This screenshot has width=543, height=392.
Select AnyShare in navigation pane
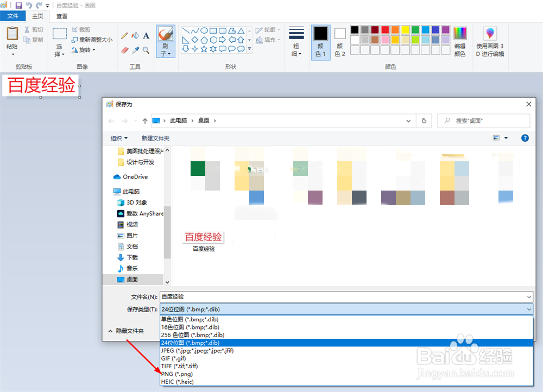click(x=140, y=214)
